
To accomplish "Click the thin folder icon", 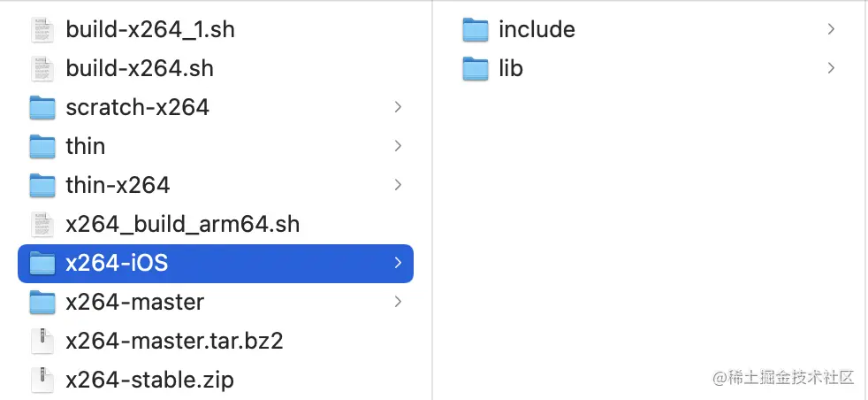I will (x=42, y=146).
